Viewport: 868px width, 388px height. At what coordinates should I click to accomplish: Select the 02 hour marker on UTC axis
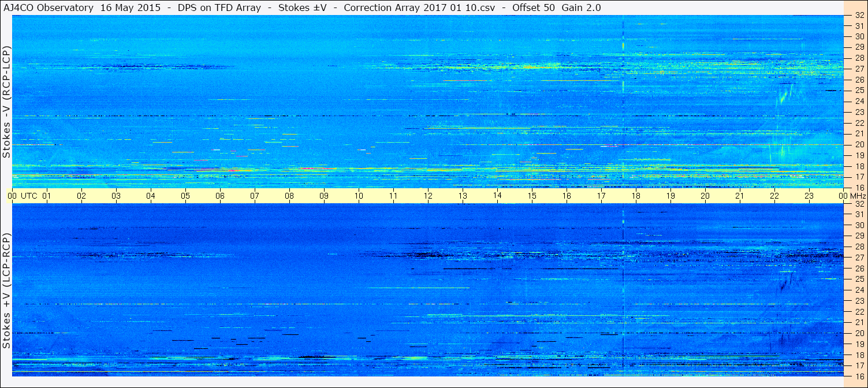point(81,196)
